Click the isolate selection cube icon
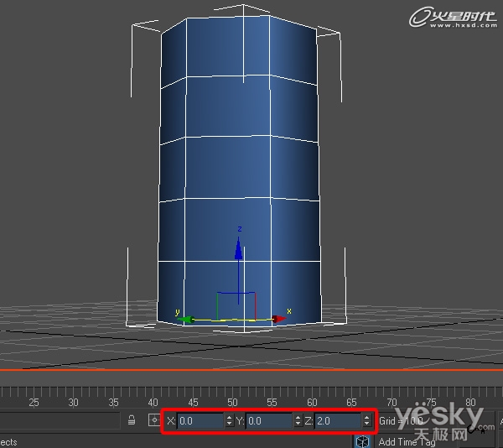Viewport: 503px width, 448px height. [362, 441]
